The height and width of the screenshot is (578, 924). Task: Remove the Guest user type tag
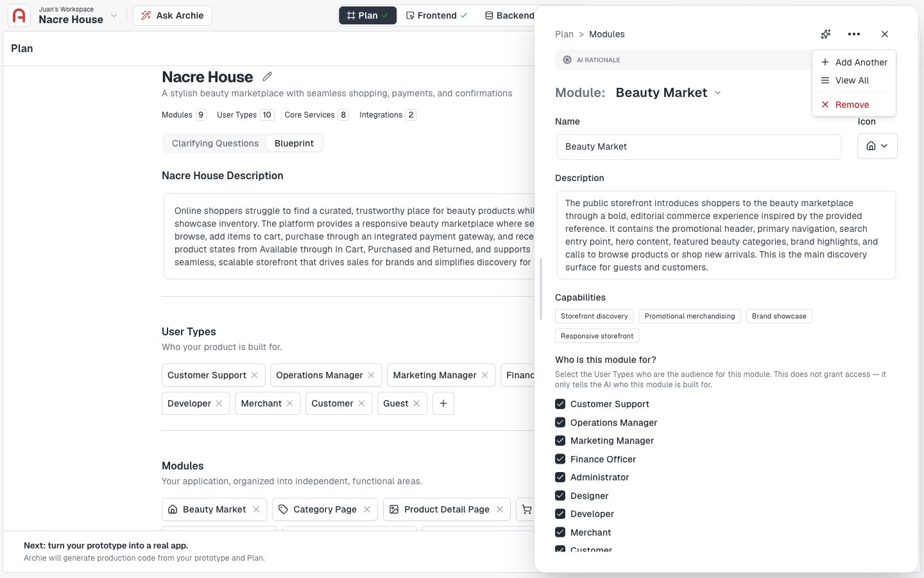[x=417, y=403]
